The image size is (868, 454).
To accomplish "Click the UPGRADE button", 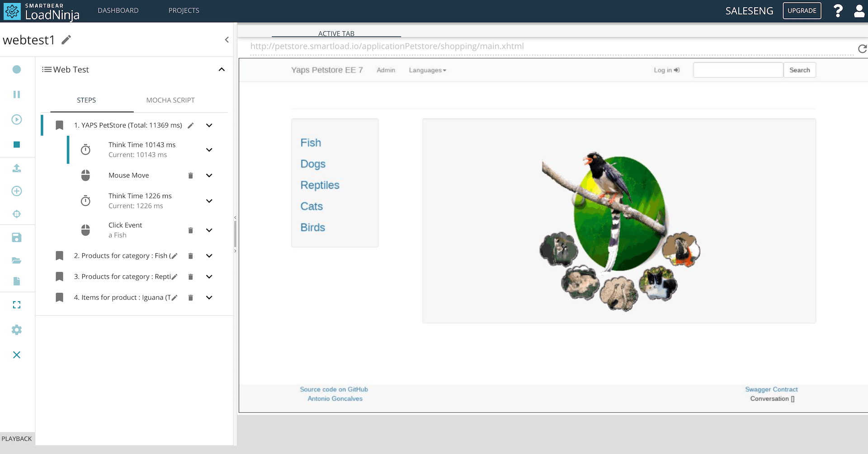I will coord(802,11).
